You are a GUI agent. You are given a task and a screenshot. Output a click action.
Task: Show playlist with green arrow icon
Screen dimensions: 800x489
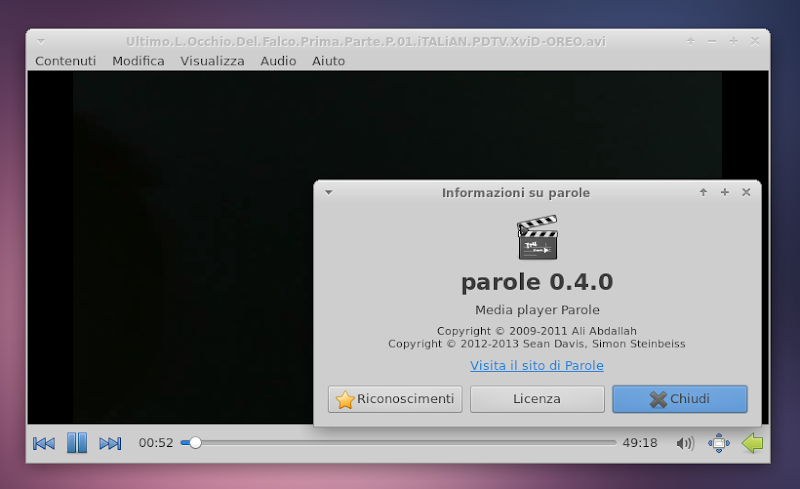[x=753, y=443]
